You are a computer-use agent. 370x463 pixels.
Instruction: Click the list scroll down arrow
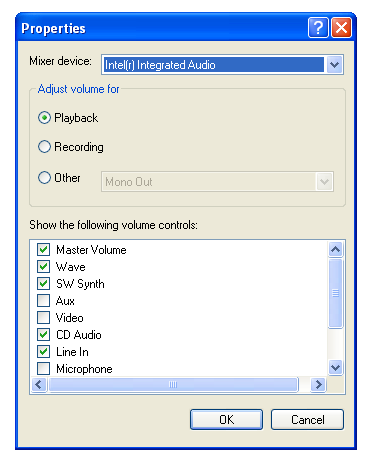[335, 368]
